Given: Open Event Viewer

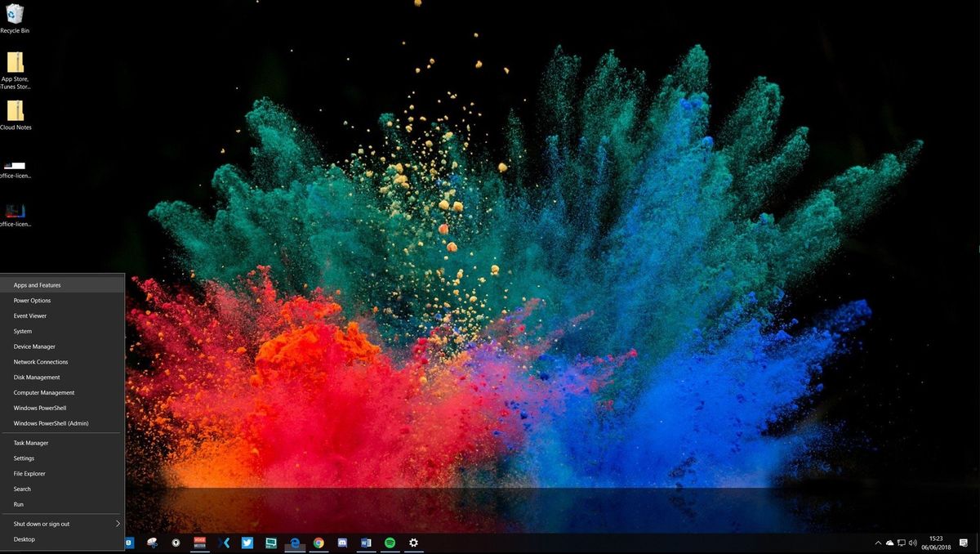Looking at the screenshot, I should point(31,315).
